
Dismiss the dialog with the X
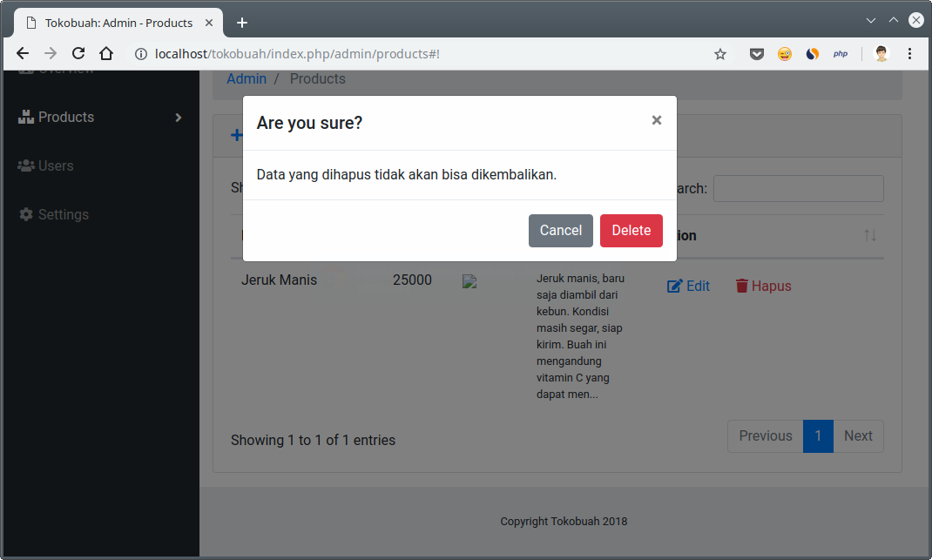(x=656, y=120)
